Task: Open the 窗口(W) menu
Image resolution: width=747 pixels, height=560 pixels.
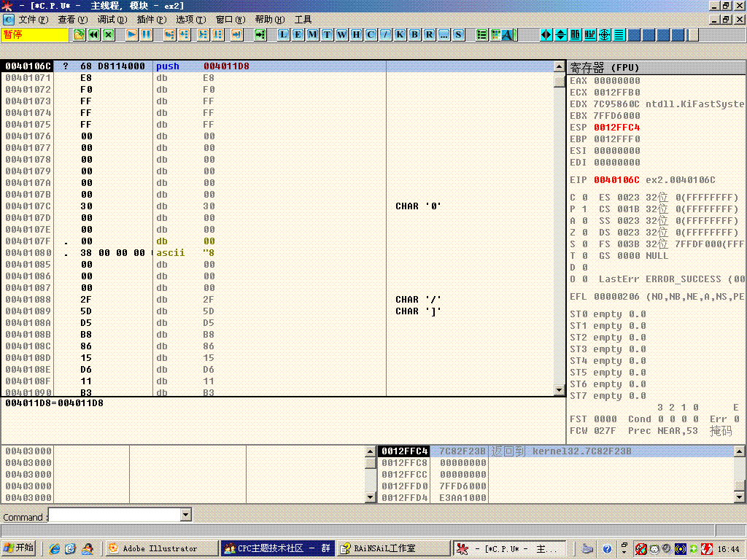Action: click(x=231, y=20)
